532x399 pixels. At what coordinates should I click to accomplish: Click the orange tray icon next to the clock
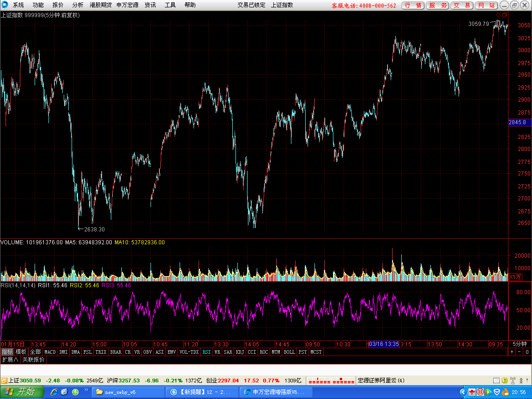(505, 392)
